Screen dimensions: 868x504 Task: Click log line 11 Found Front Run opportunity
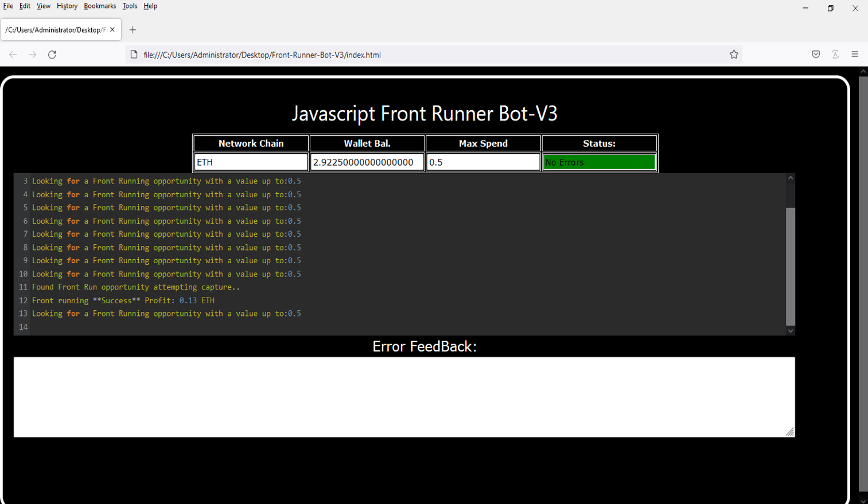136,287
